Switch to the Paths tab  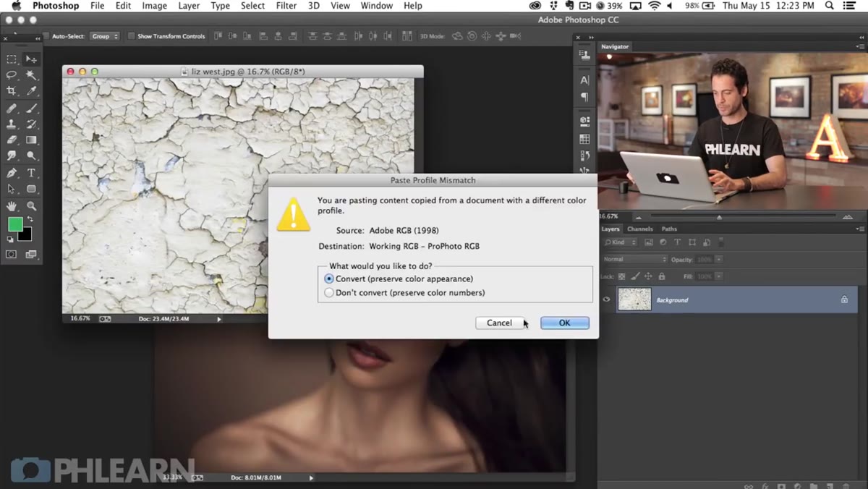click(669, 229)
